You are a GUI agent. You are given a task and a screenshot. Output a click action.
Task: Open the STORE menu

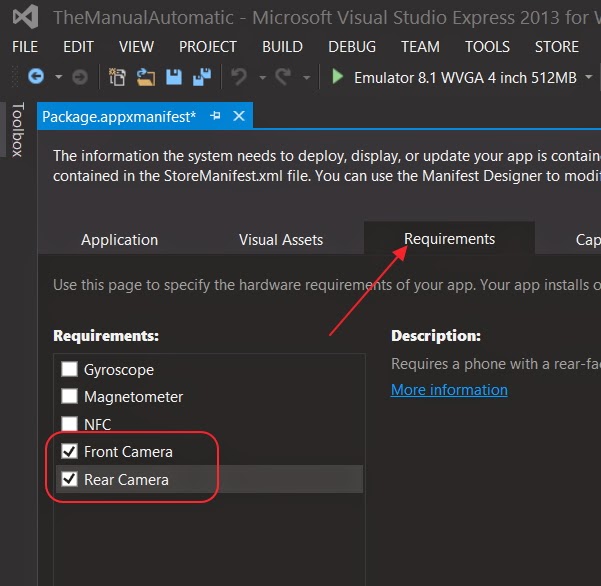[x=557, y=47]
